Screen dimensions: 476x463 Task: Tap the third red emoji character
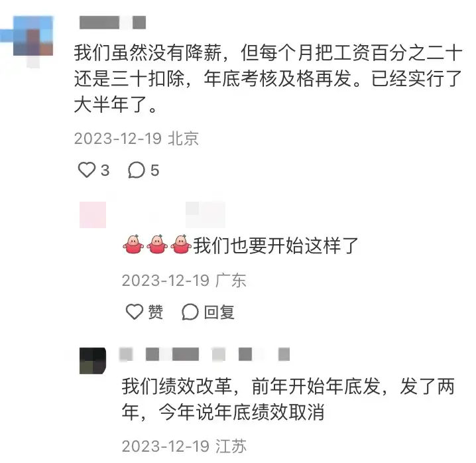tap(181, 244)
